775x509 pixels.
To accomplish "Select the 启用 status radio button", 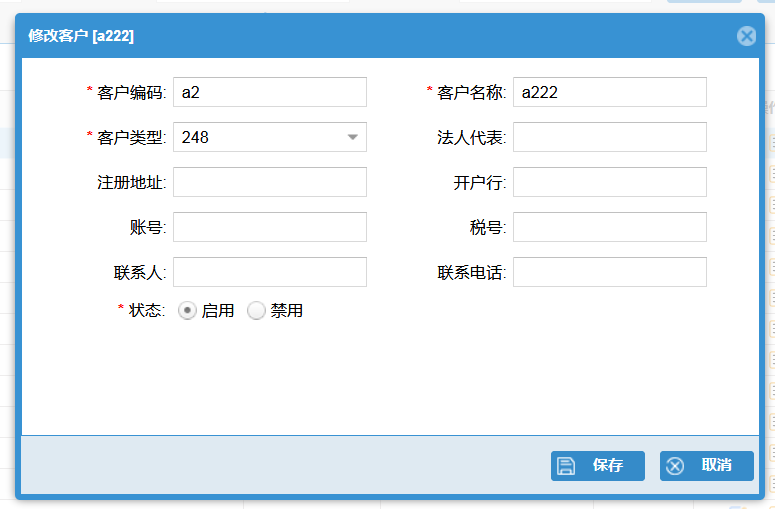I will coord(187,311).
